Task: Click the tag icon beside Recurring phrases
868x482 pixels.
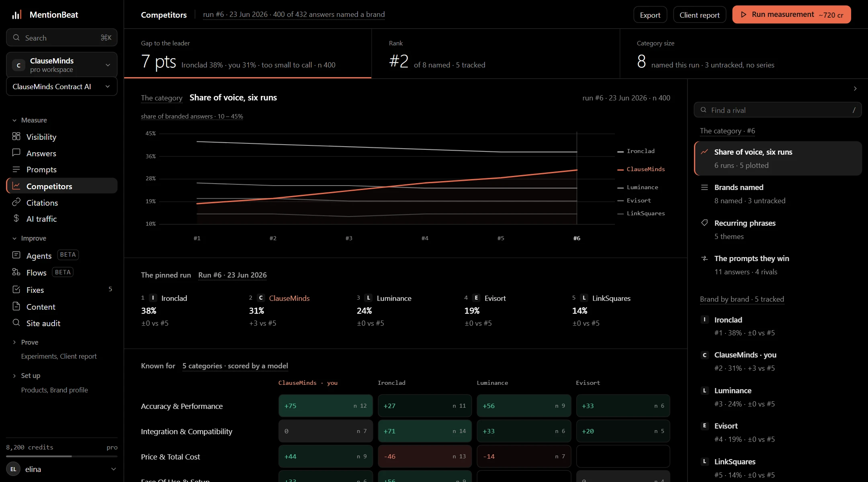Action: (x=704, y=223)
